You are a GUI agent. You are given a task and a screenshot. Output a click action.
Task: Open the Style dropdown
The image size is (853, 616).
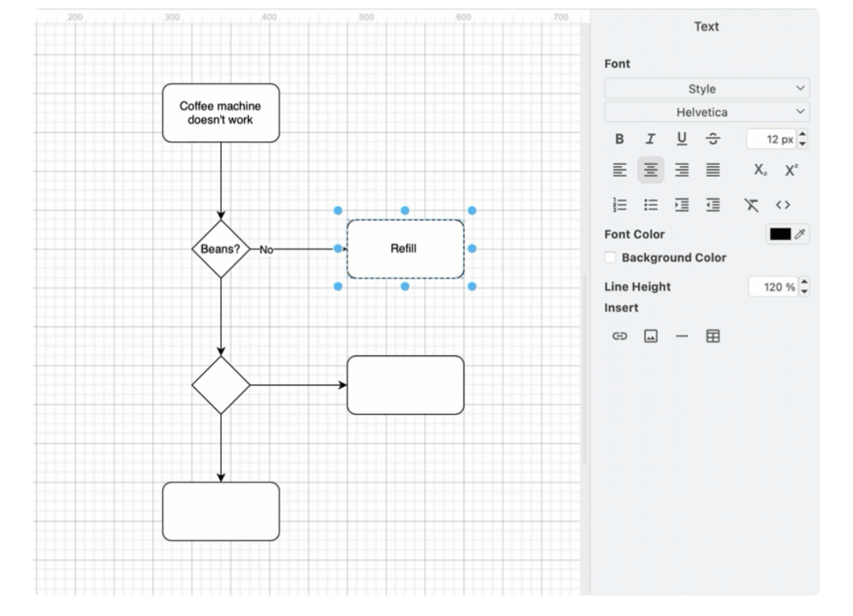coord(707,89)
